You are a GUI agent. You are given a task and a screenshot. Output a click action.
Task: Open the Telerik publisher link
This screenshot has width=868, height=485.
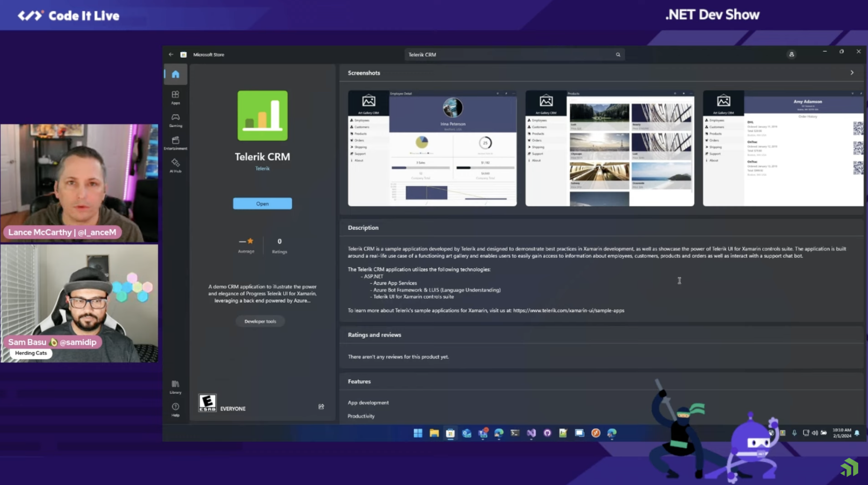262,168
